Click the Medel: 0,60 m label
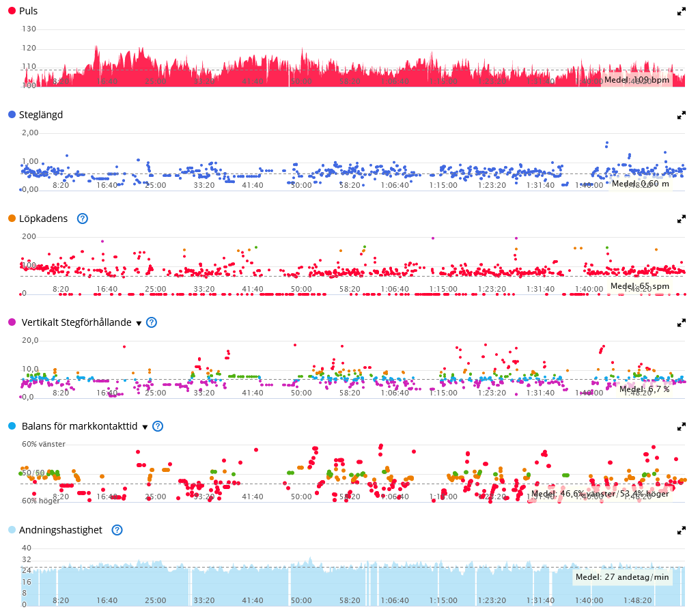 (641, 184)
